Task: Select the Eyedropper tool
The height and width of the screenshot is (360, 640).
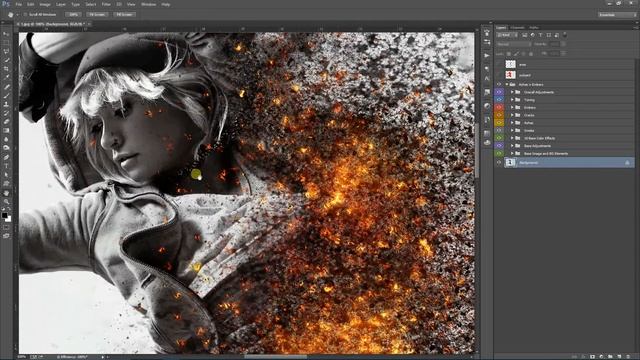Action: (6, 78)
